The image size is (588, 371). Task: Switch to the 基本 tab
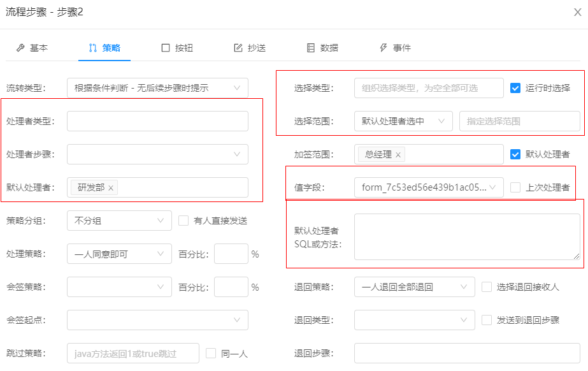[32, 48]
